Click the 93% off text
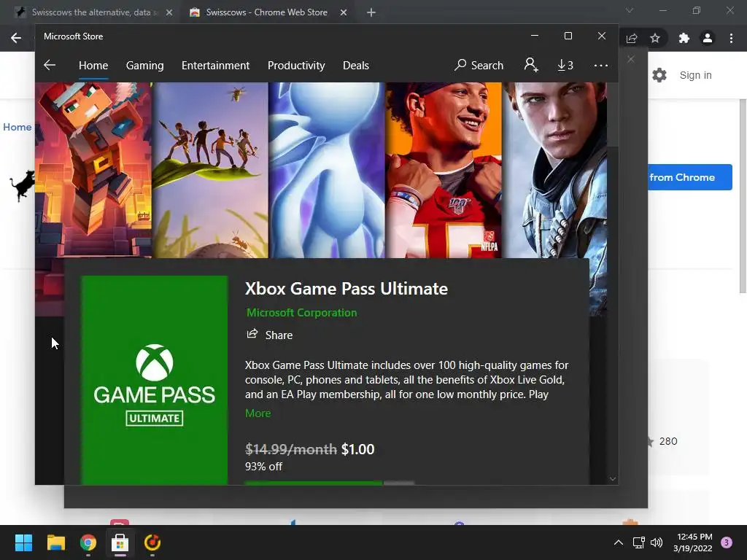The image size is (747, 560). coord(263,467)
